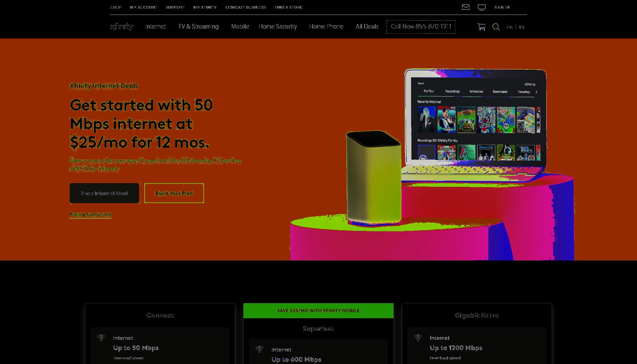This screenshot has width=637, height=364.
Task: Click 'Up to 1200 Mbps' text
Action: coord(456,348)
